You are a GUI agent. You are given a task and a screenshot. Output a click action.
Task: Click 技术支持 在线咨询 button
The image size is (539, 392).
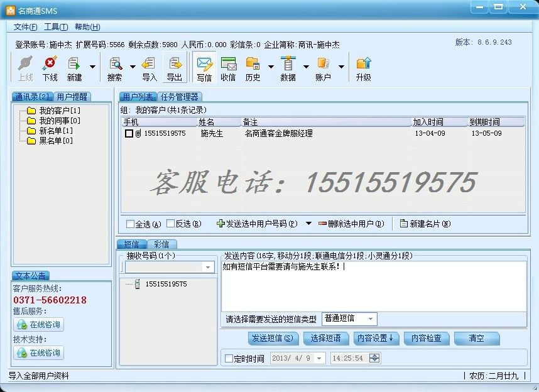tap(39, 352)
